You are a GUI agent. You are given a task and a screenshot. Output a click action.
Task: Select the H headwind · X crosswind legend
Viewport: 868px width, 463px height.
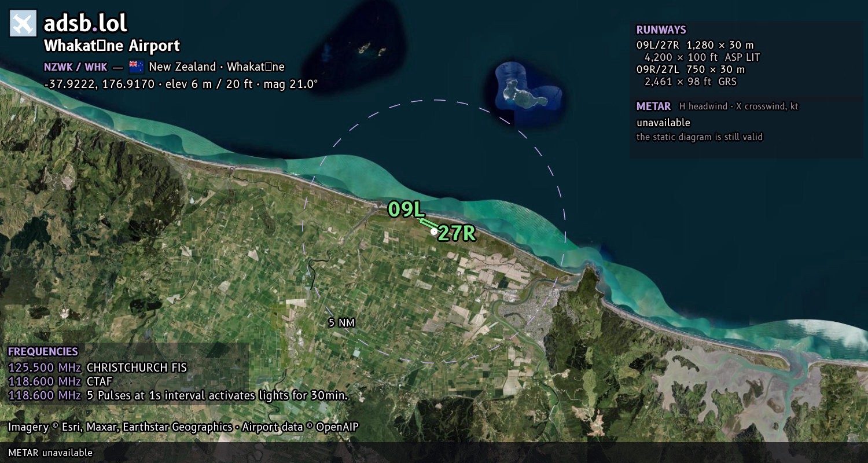click(x=738, y=106)
